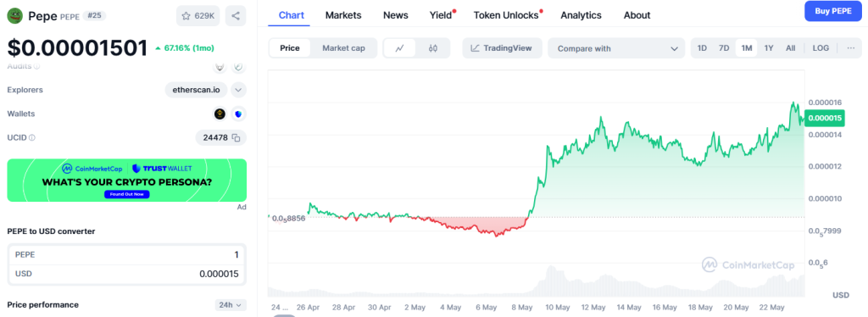Enable LOG scale on chart
868x317 pixels.
[821, 48]
